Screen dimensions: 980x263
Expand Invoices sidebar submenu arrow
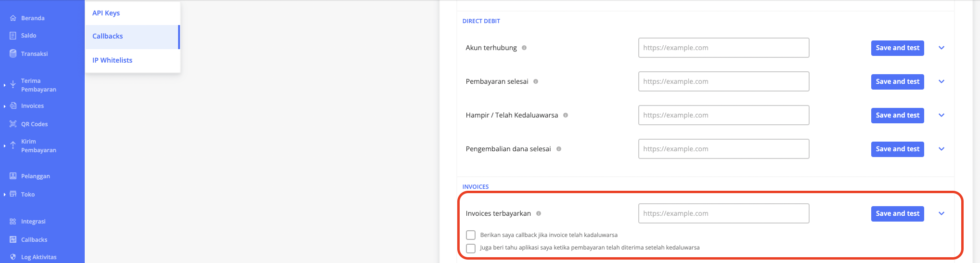(4, 106)
